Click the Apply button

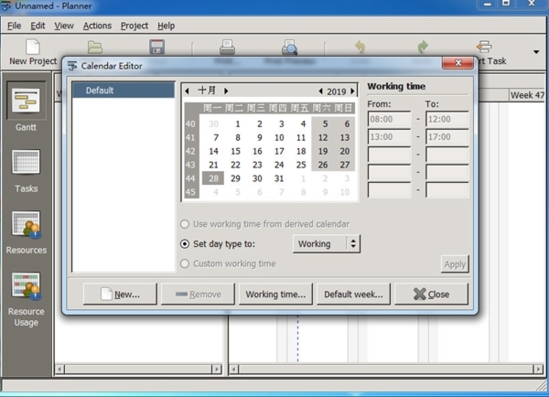click(454, 264)
